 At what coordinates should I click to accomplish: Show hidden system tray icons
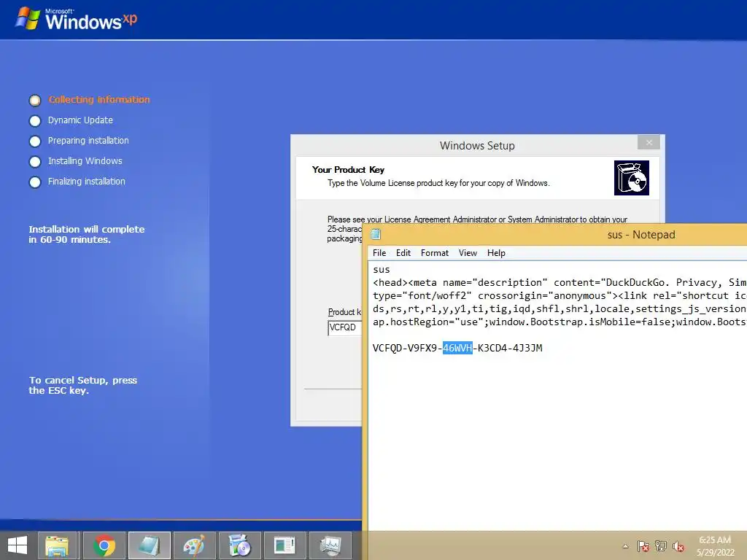[625, 546]
